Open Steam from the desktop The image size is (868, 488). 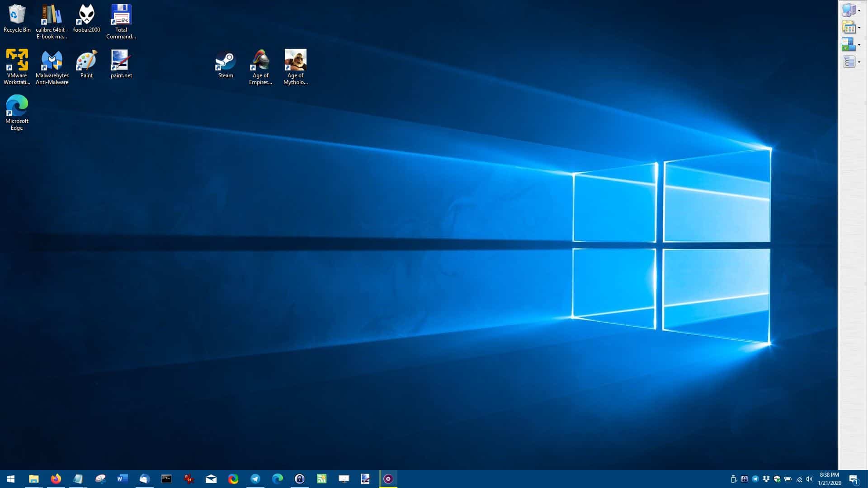click(x=225, y=59)
